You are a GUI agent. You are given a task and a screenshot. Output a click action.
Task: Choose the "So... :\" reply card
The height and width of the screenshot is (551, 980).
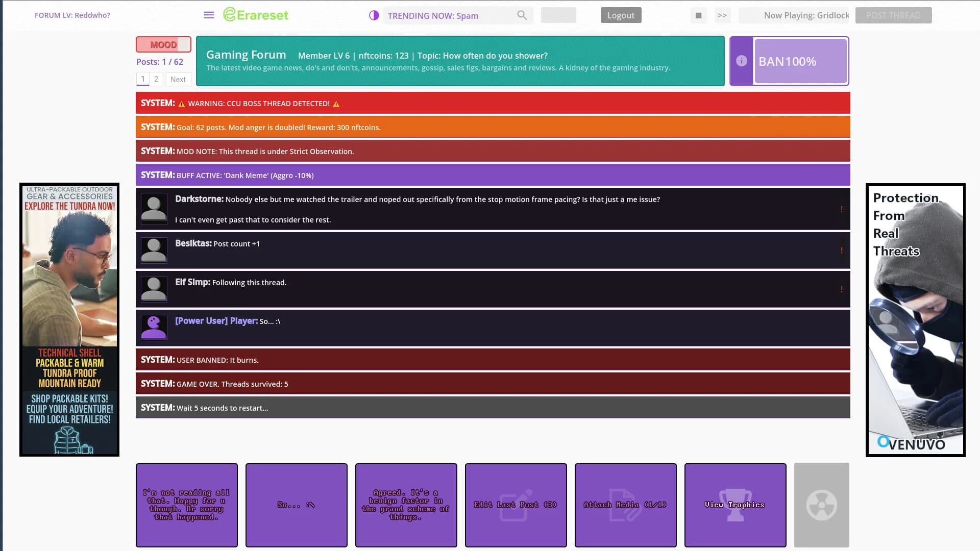(x=297, y=505)
